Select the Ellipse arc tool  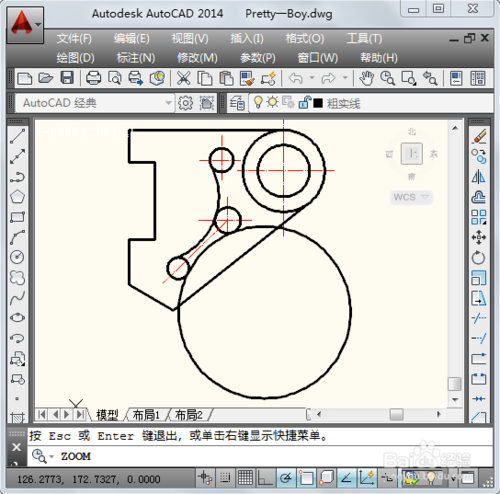tap(17, 338)
